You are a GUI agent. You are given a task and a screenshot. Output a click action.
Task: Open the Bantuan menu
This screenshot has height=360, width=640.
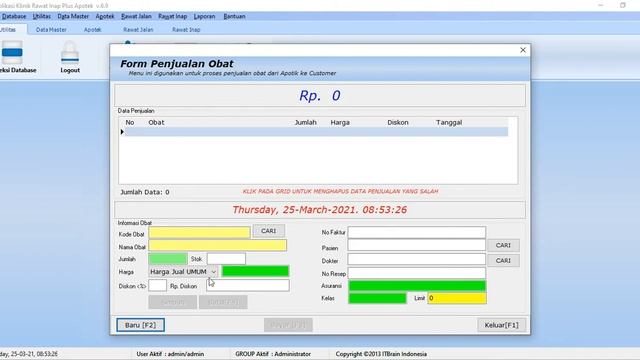pyautogui.click(x=234, y=16)
